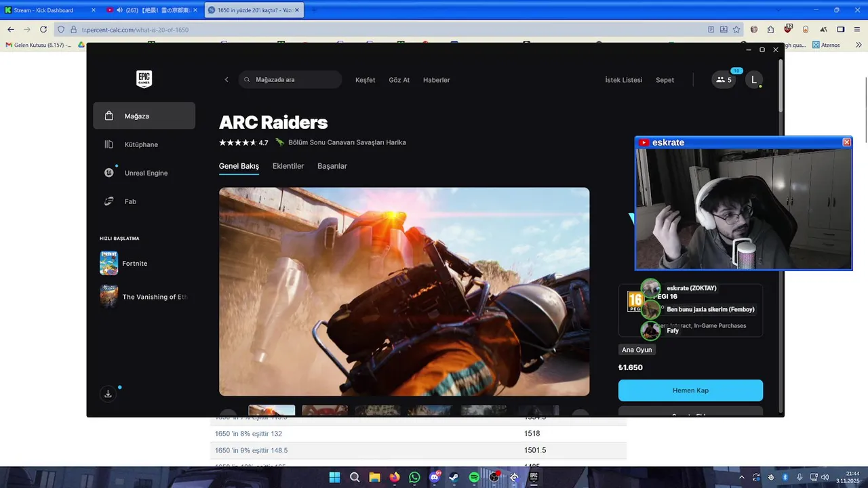Close the 1650'in yüzde 20'i tab
This screenshot has width=868, height=488.
(296, 10)
